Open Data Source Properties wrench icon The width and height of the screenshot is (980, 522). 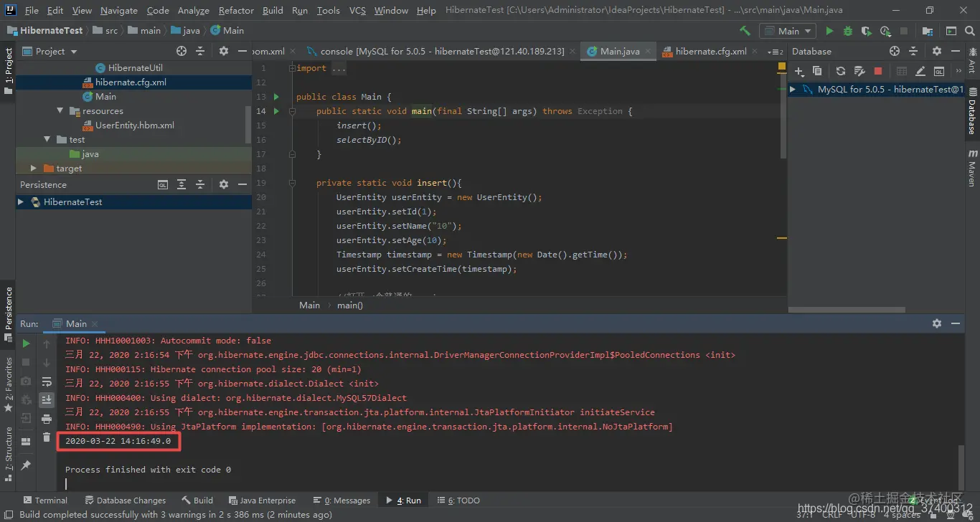859,71
